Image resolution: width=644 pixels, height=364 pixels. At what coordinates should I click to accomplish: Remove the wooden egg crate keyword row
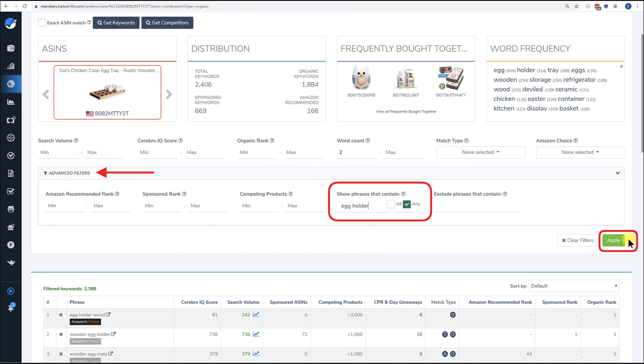[x=61, y=354]
